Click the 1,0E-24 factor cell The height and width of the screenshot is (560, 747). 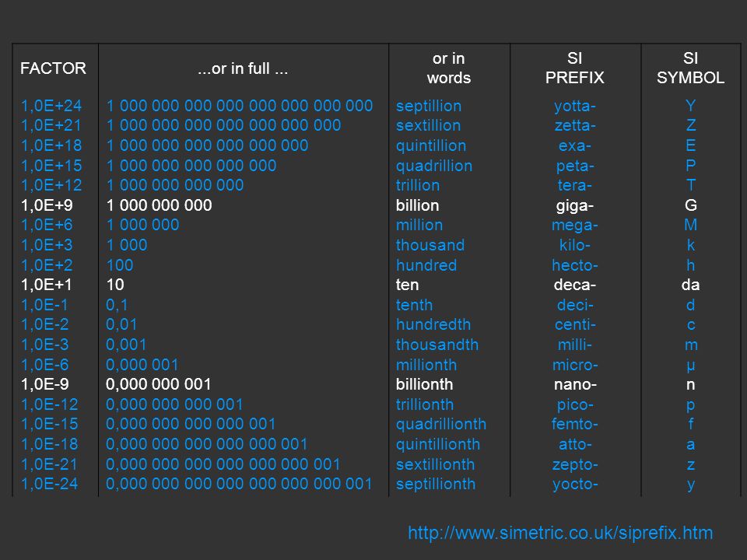coord(50,484)
